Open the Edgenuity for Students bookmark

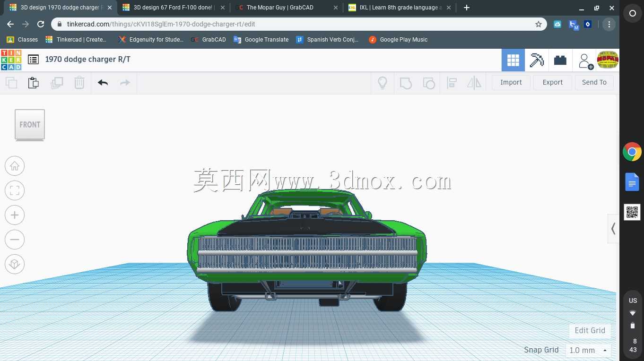151,40
